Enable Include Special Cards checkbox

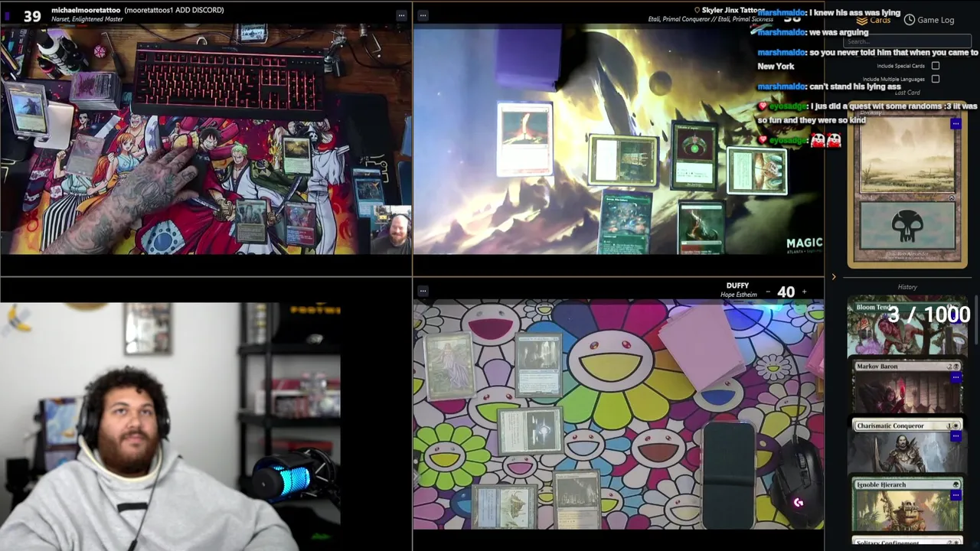(935, 66)
